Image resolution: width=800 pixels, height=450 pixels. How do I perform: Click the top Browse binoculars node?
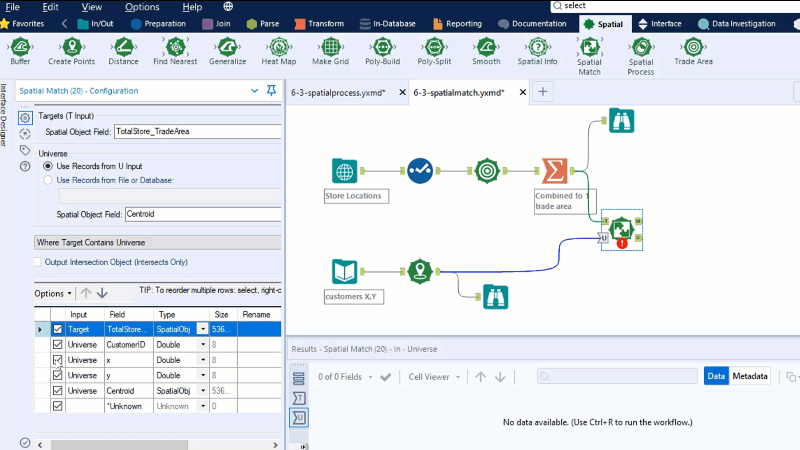[x=621, y=120]
